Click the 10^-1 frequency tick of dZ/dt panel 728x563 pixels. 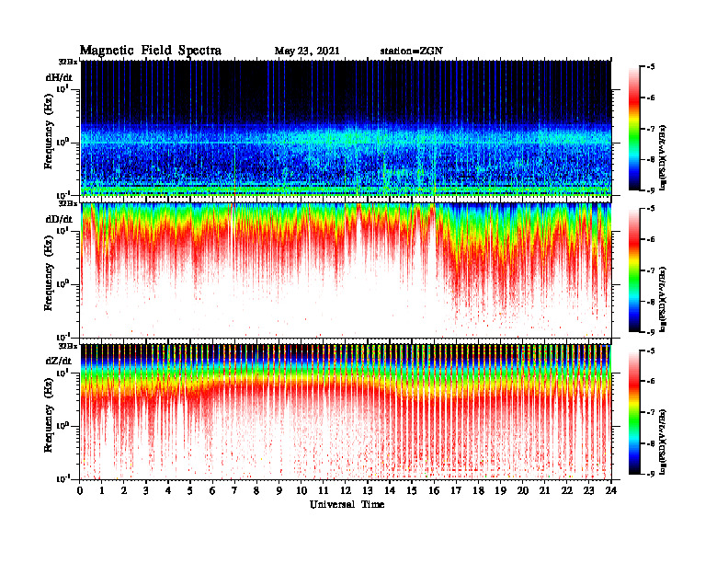pyautogui.click(x=63, y=478)
